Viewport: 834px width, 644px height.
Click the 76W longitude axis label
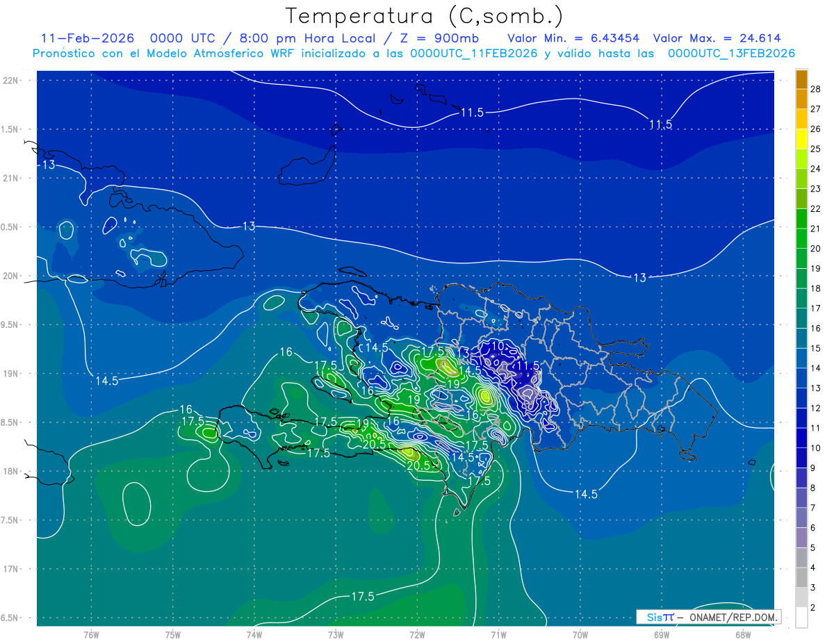(x=90, y=634)
